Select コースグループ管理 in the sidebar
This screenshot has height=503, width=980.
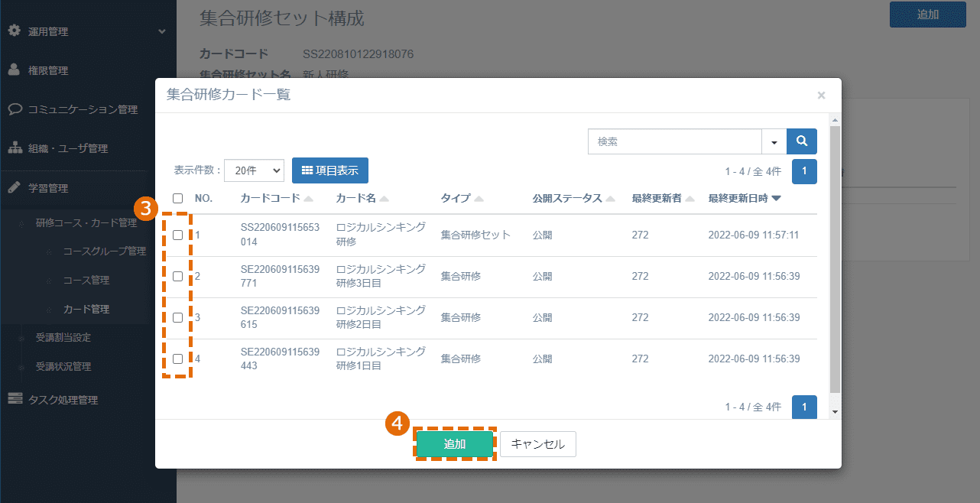(x=104, y=251)
